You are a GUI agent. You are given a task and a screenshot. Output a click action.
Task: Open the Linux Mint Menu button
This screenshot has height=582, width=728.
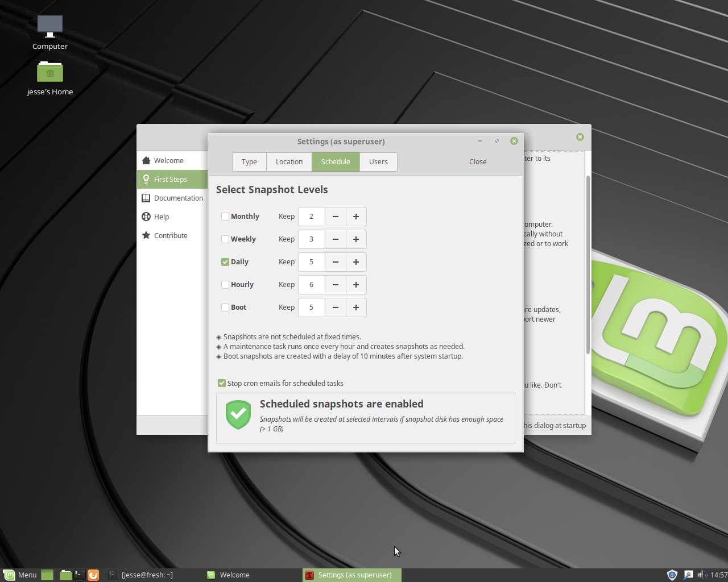(x=20, y=575)
